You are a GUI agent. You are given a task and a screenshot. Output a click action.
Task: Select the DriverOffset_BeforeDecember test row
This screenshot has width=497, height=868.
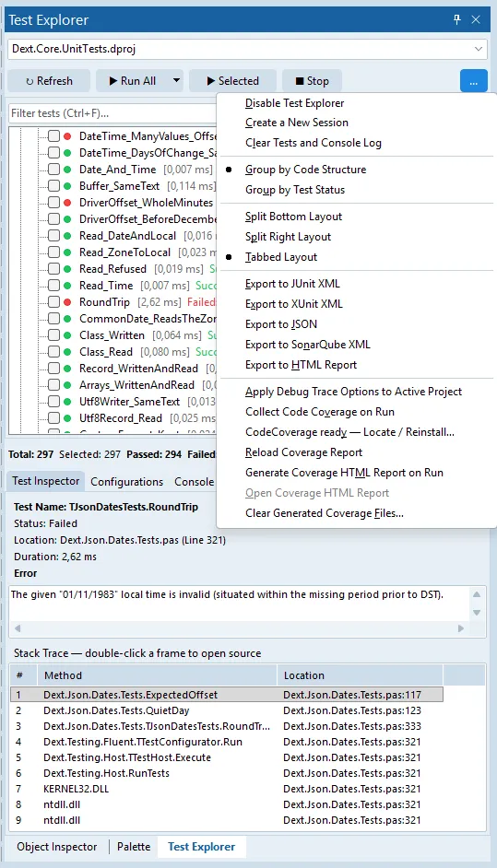tap(148, 219)
